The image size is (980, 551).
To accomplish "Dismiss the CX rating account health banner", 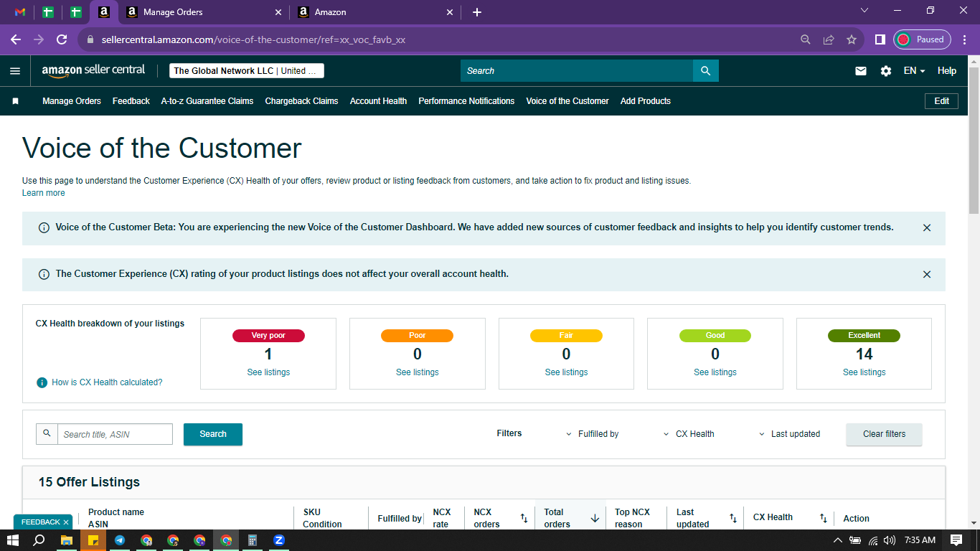I will tap(927, 274).
